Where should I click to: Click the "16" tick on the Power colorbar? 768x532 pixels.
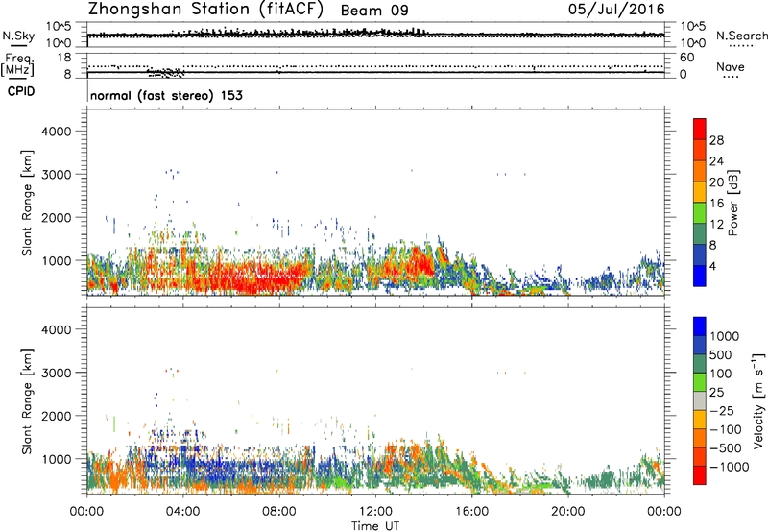click(x=716, y=204)
